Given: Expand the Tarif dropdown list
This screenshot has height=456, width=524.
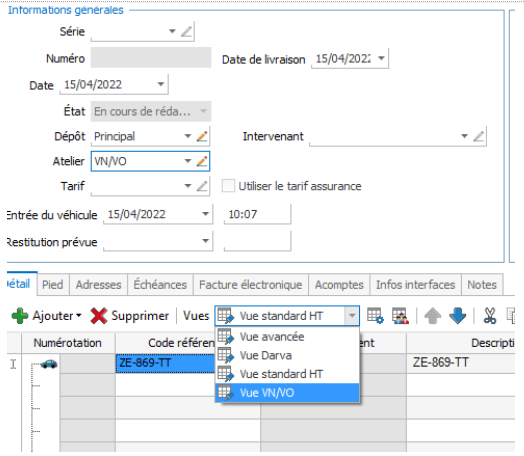Looking at the screenshot, I should [x=188, y=186].
